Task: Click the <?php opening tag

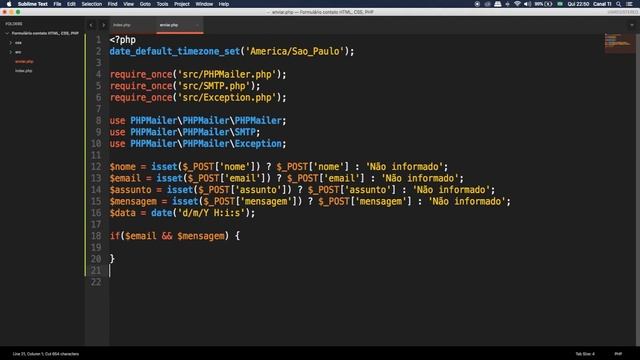Action: tap(122, 40)
